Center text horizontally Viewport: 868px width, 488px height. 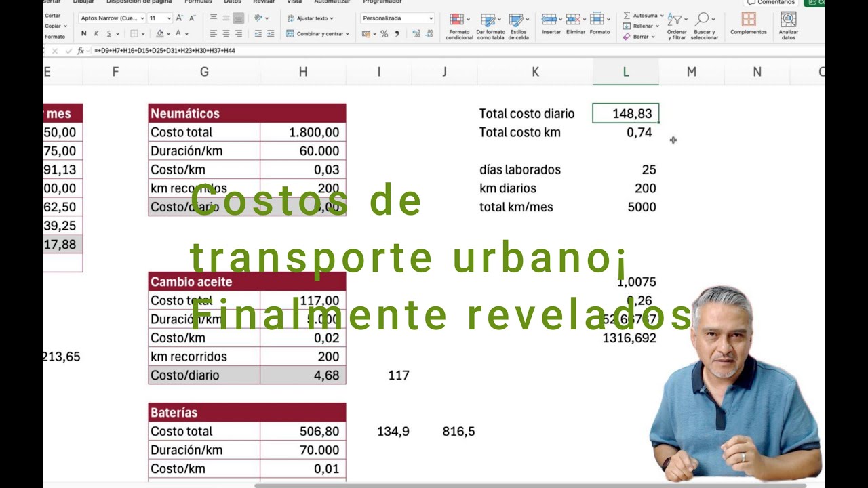(226, 33)
